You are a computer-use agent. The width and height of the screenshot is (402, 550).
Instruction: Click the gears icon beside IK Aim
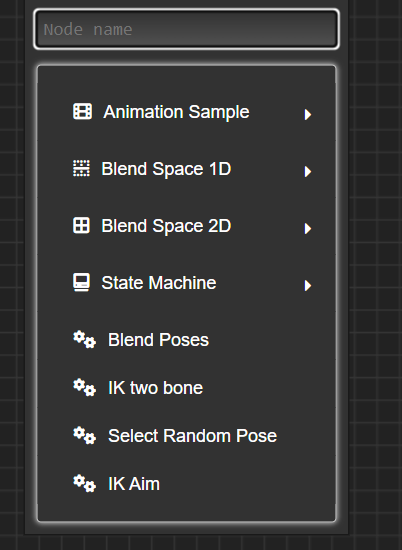coord(84,484)
